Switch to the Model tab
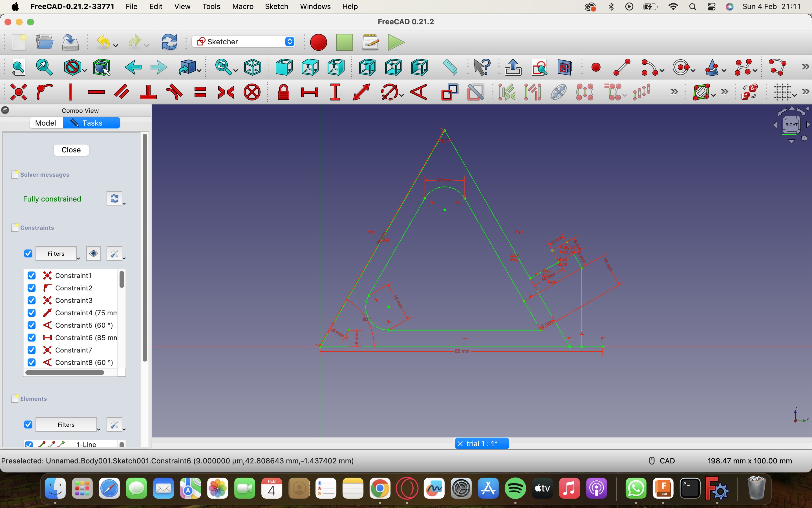 pyautogui.click(x=46, y=123)
